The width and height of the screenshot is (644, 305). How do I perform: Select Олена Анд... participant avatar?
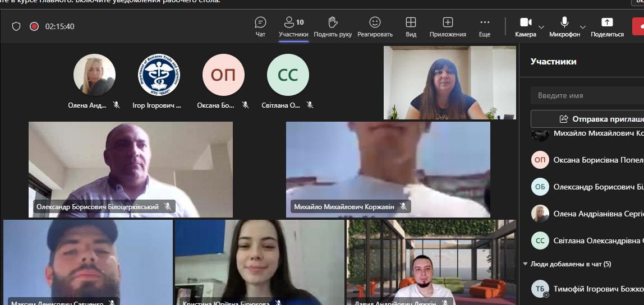(x=94, y=75)
